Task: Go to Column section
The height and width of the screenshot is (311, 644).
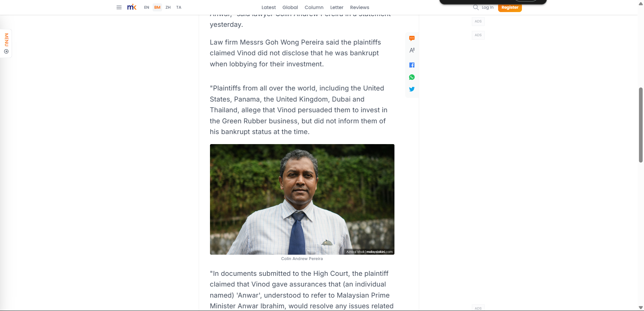Action: (x=314, y=7)
